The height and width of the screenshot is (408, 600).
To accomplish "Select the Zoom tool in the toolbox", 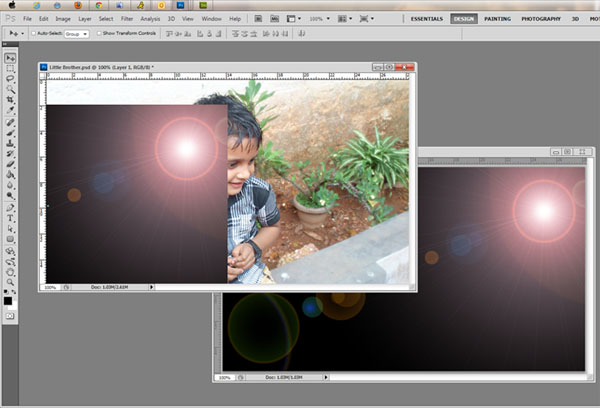I will click(10, 282).
